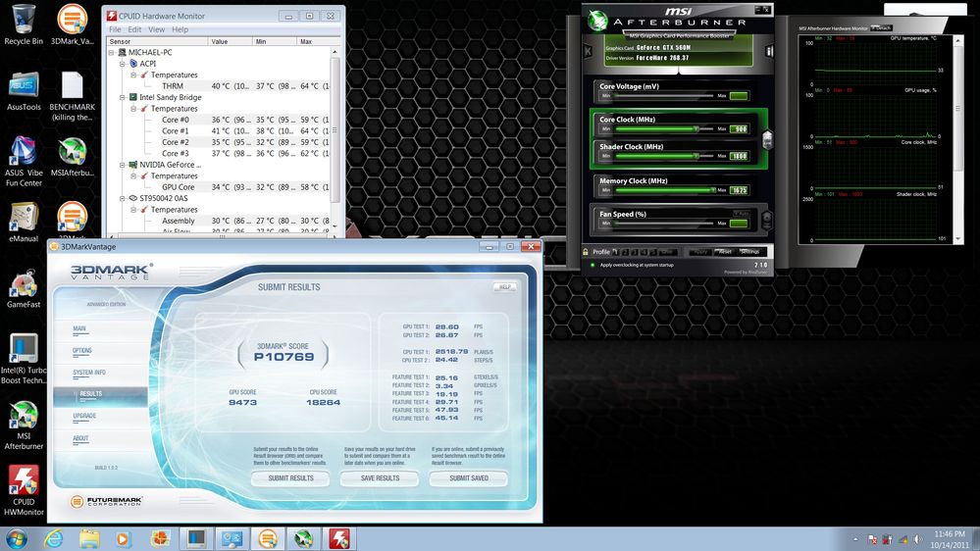
Task: Click the Save Results button
Action: tap(380, 478)
